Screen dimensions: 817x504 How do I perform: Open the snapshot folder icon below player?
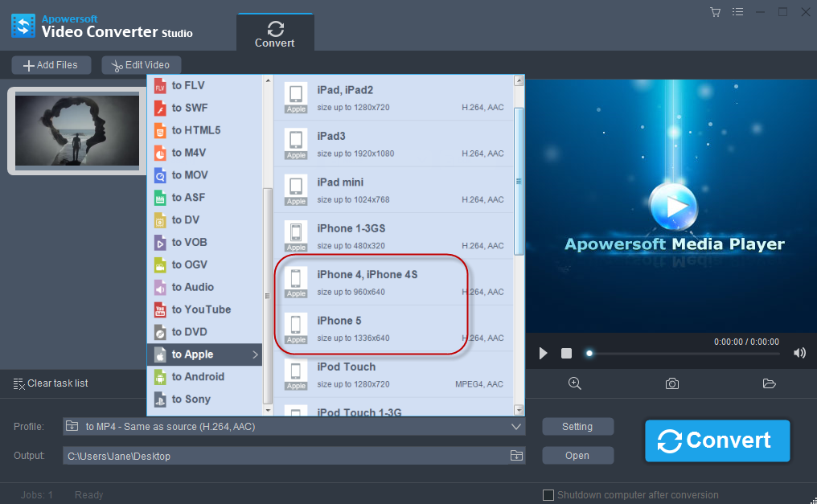[x=769, y=383]
